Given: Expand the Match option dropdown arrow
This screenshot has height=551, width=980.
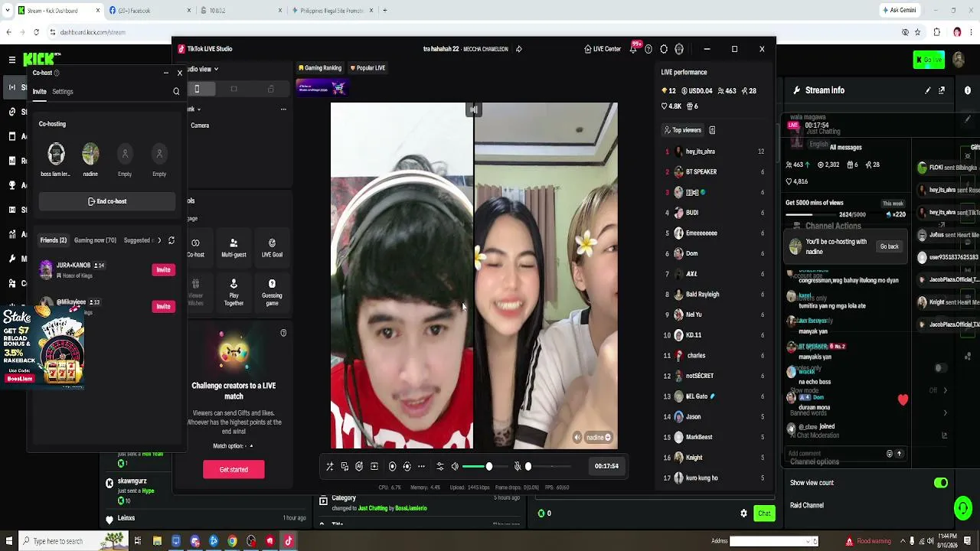Looking at the screenshot, I should [x=251, y=446].
